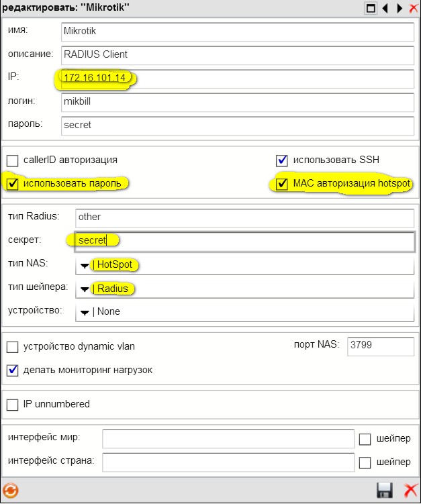Click the orange refresh icon at bottom left
This screenshot has height=504, width=421.
coord(11,491)
